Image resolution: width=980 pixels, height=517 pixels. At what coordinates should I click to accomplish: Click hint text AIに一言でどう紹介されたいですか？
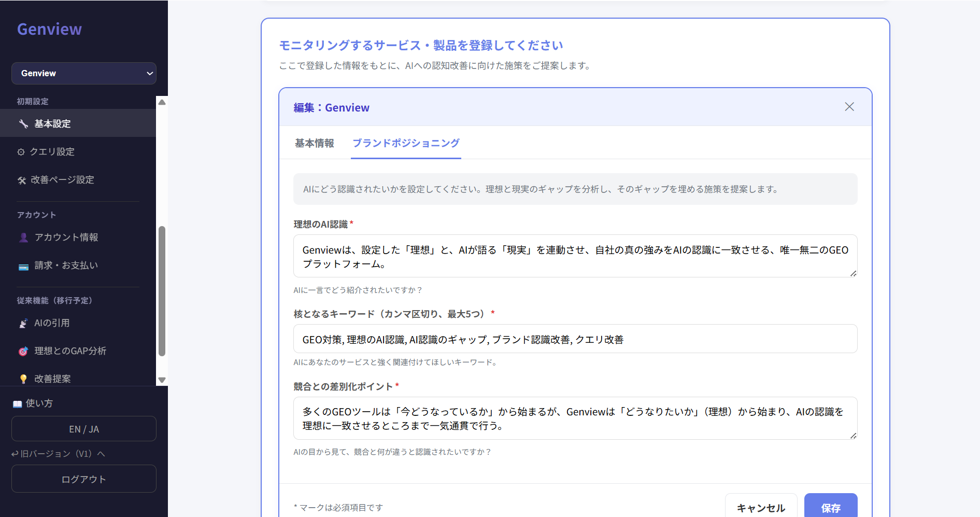(358, 290)
